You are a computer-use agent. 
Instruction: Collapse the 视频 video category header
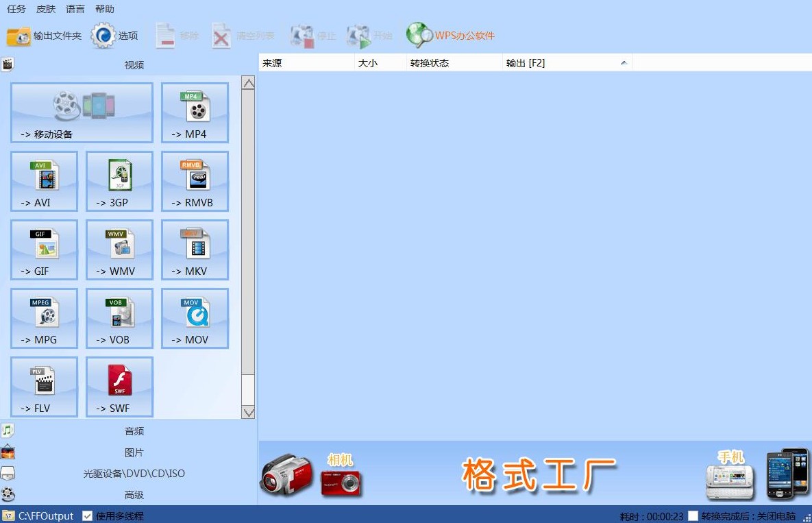128,64
